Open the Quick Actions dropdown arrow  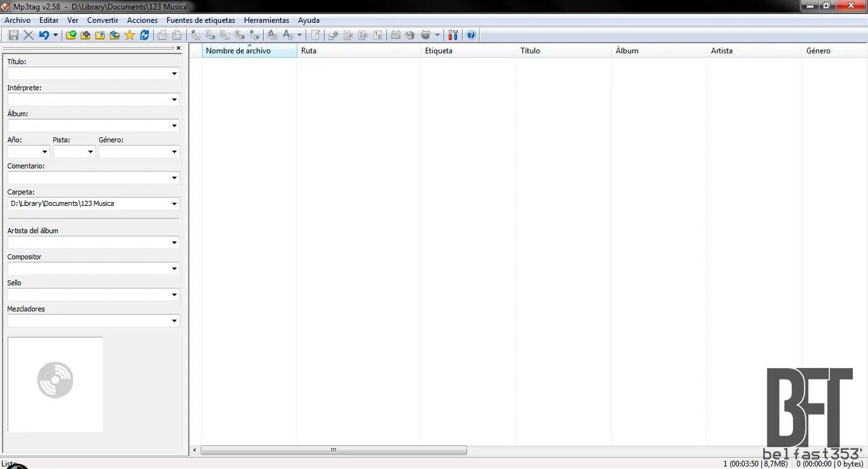click(x=299, y=35)
